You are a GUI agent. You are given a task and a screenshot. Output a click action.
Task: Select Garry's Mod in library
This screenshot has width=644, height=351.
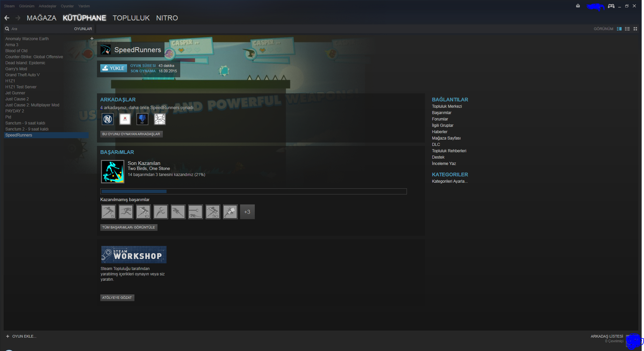pyautogui.click(x=16, y=69)
